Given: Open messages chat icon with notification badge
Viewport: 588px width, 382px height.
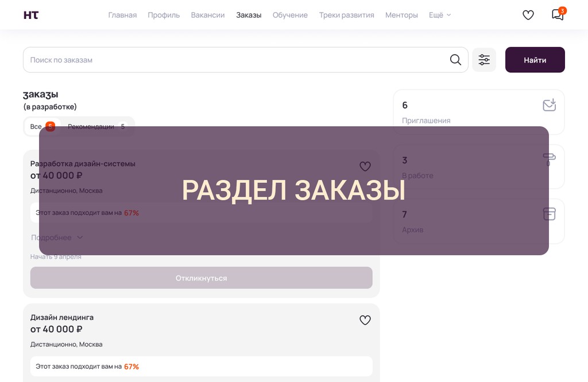Looking at the screenshot, I should point(558,14).
